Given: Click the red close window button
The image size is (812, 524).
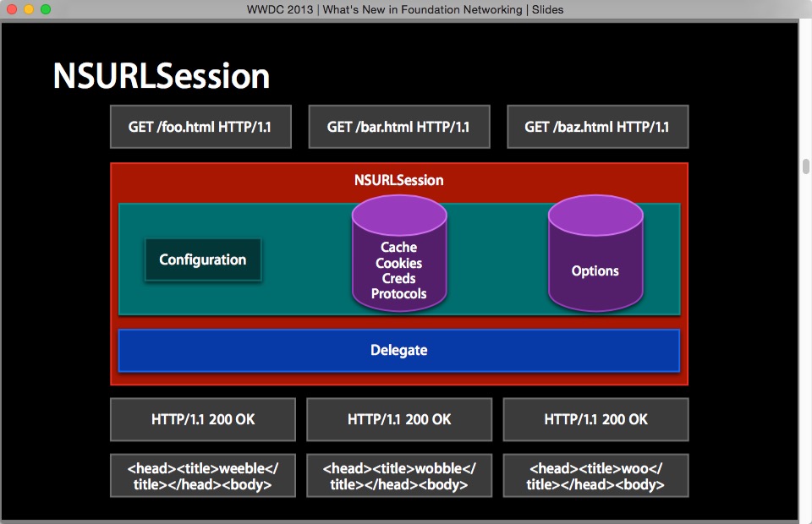Looking at the screenshot, I should (11, 9).
